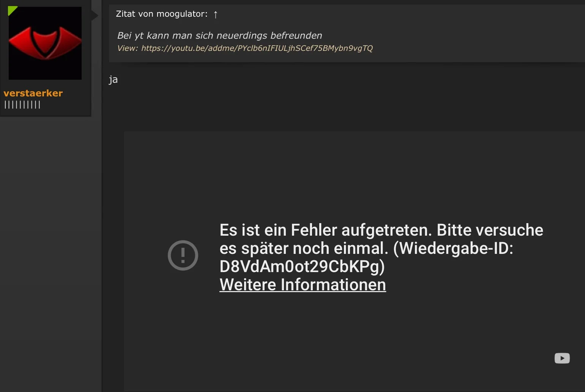Click the YouTube logo in the player corner
The height and width of the screenshot is (392, 585).
click(562, 358)
